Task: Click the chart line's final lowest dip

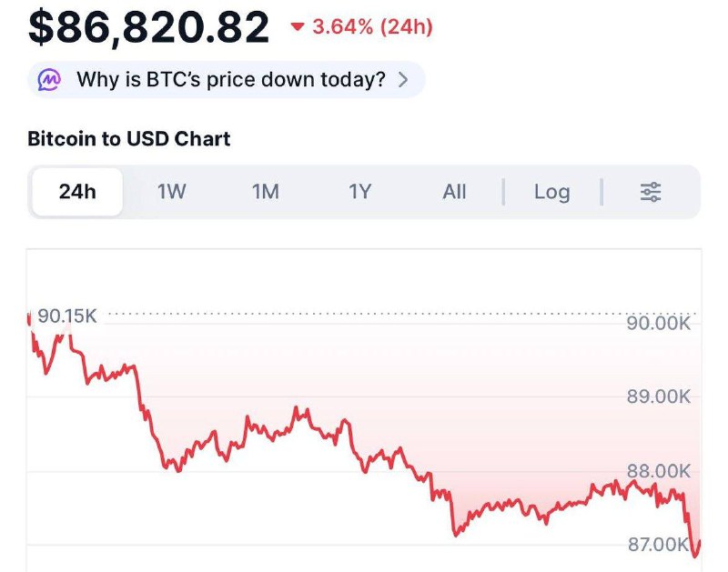Action: (x=697, y=554)
